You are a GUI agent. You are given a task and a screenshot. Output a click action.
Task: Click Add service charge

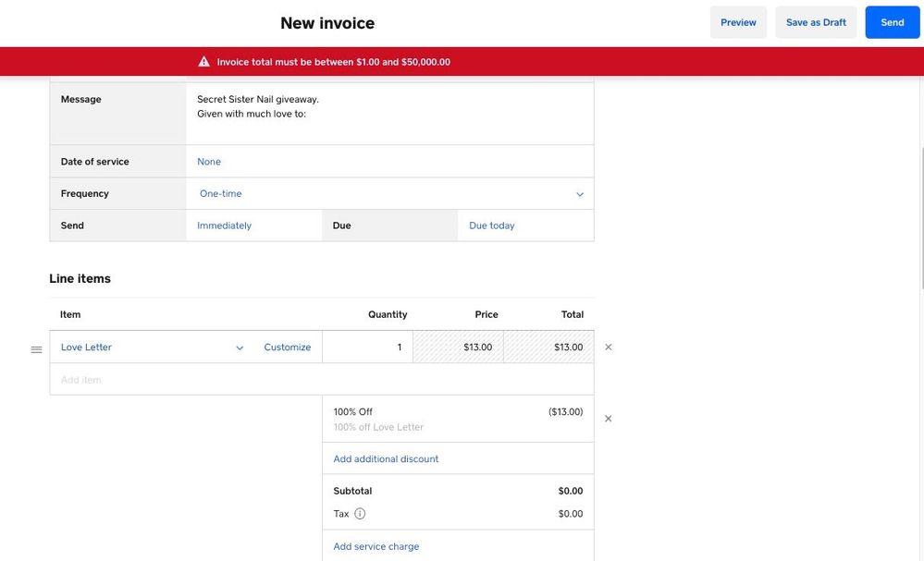click(376, 546)
